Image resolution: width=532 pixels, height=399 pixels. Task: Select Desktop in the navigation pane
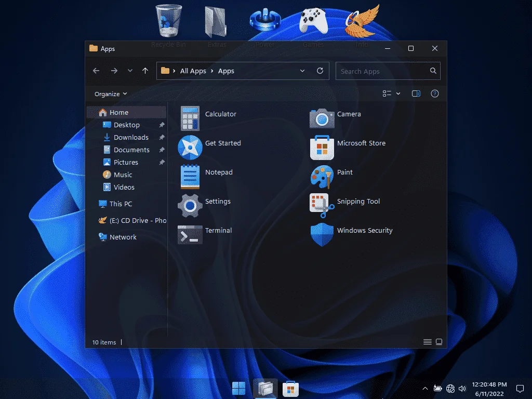[127, 125]
